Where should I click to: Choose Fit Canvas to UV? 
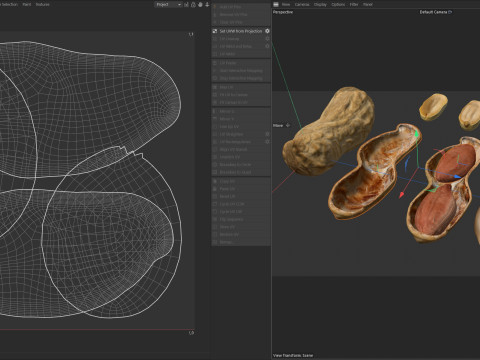tap(241, 102)
